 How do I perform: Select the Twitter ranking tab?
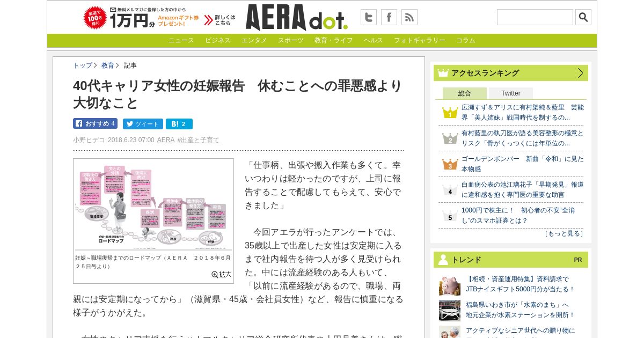click(x=511, y=93)
